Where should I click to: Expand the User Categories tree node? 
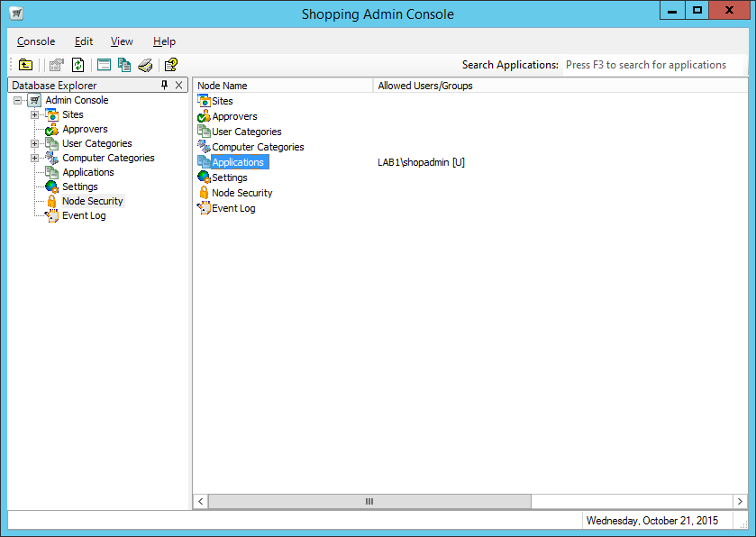34,143
